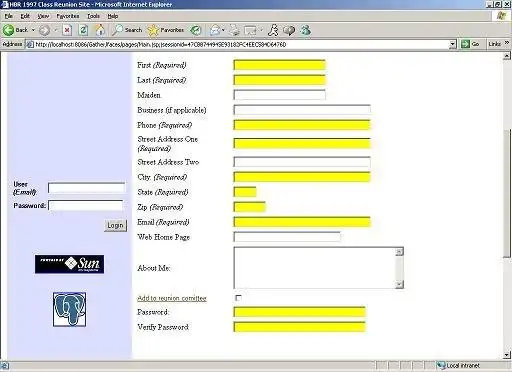Go to the Home page icon
Image resolution: width=512 pixels, height=372 pixels.
[x=100, y=30]
